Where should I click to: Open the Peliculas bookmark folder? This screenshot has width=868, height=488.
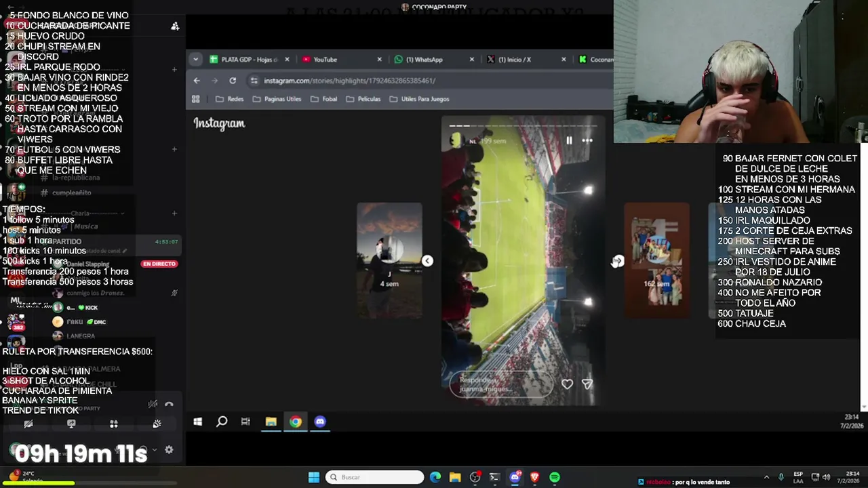[x=363, y=99]
